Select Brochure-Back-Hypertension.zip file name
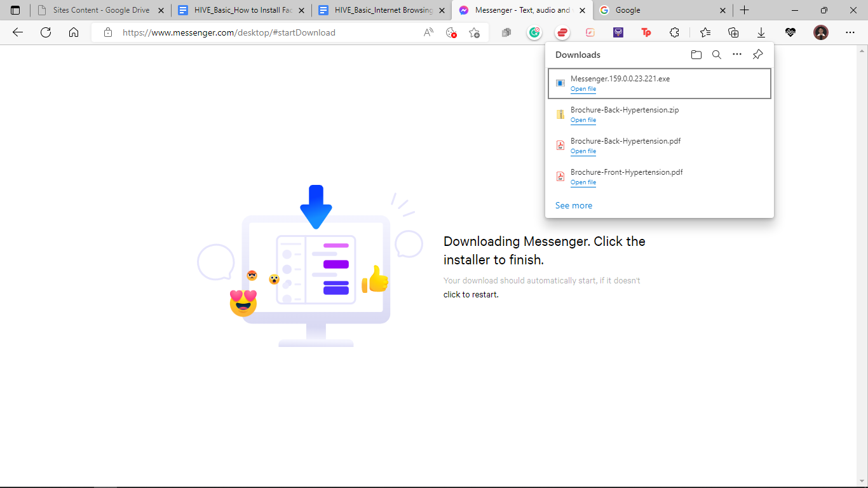This screenshot has height=488, width=868. [x=625, y=110]
